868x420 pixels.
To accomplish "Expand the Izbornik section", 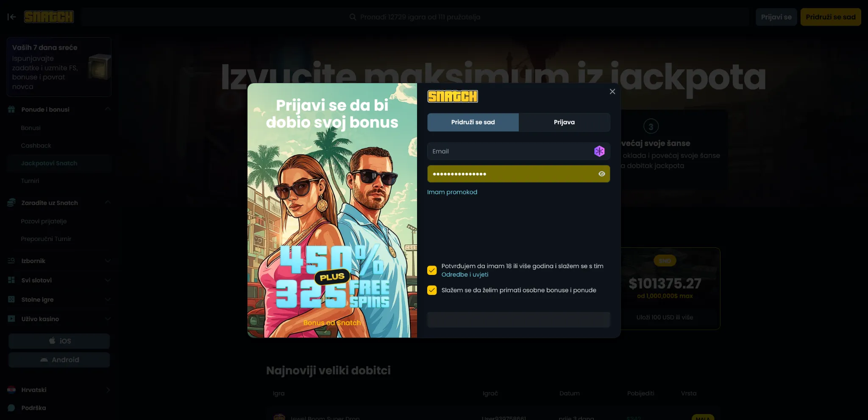I will (108, 261).
